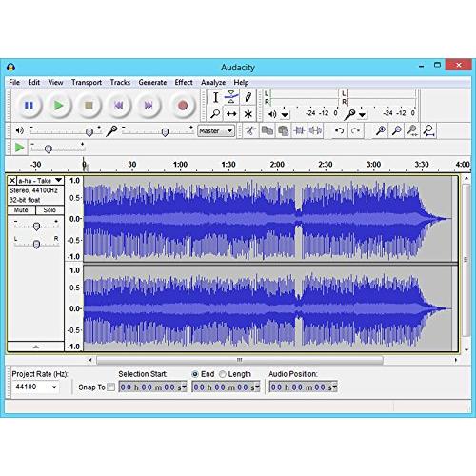Open End time format dropdown
The width and height of the screenshot is (476, 476).
(x=257, y=387)
